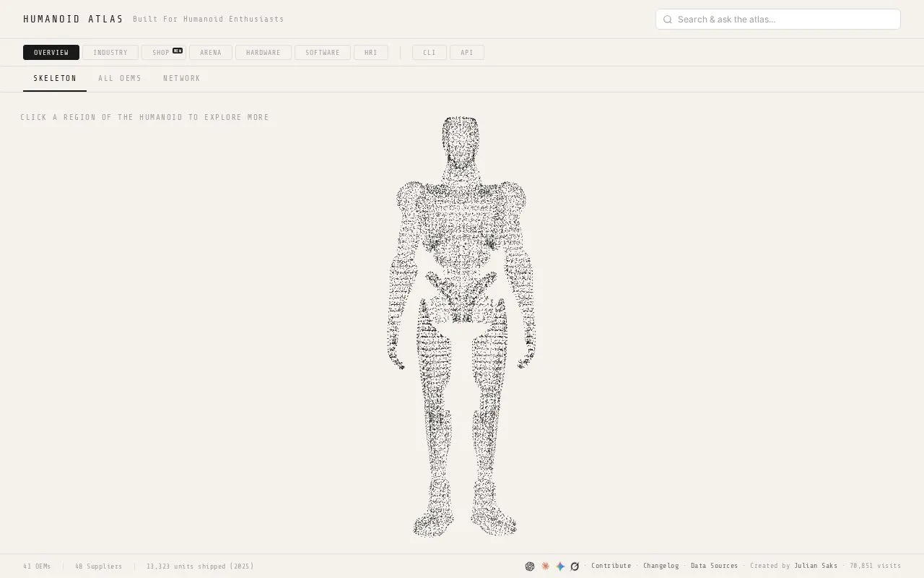
Task: Switch to the Hardware section
Action: click(263, 53)
